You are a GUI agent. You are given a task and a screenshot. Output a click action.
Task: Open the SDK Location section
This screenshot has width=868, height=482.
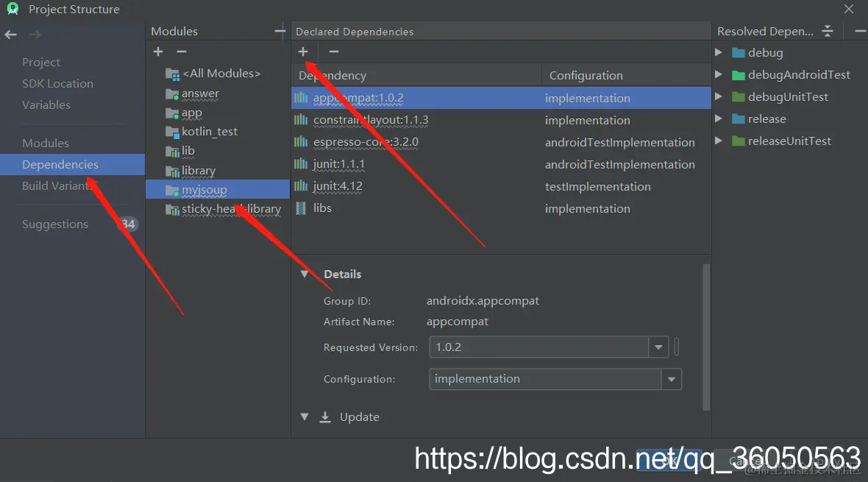[x=57, y=84]
